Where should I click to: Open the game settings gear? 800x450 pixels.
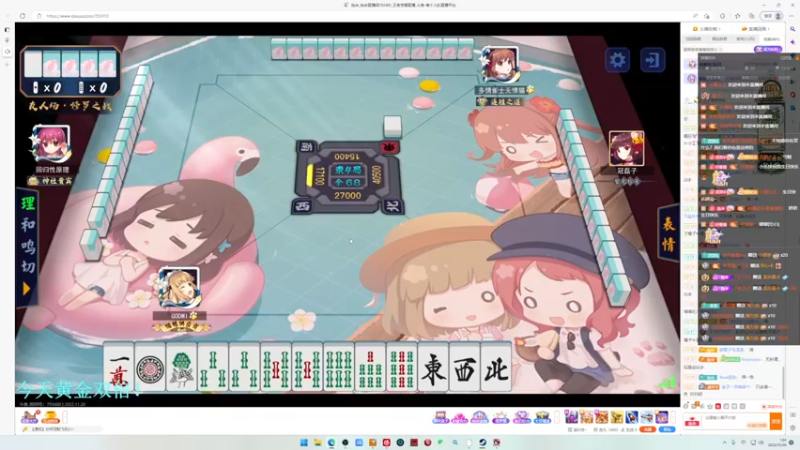click(617, 60)
